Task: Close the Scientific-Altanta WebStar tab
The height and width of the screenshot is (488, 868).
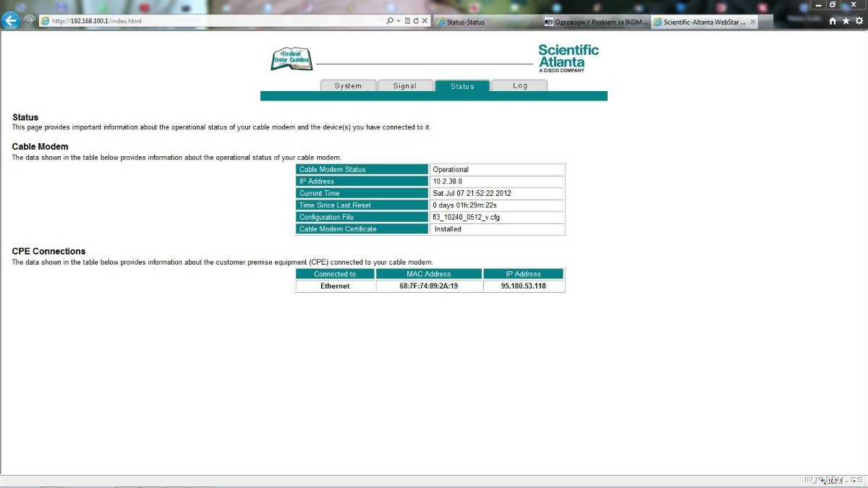Action: pos(753,22)
